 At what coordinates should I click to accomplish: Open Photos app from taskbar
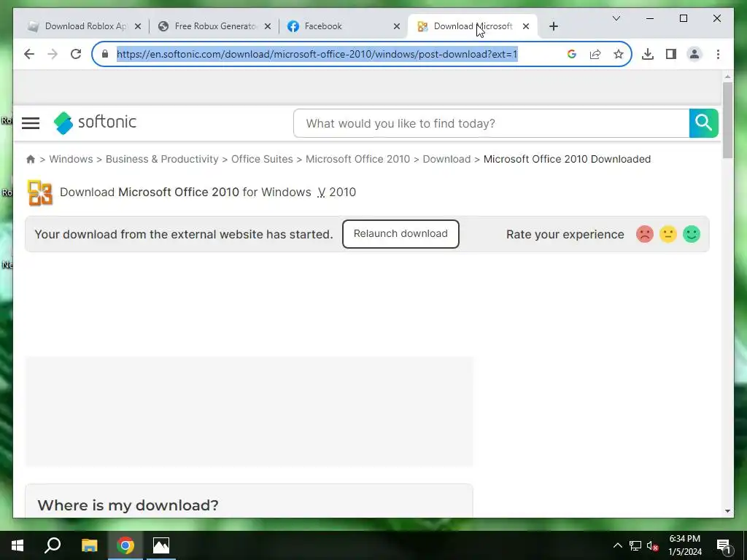(161, 545)
